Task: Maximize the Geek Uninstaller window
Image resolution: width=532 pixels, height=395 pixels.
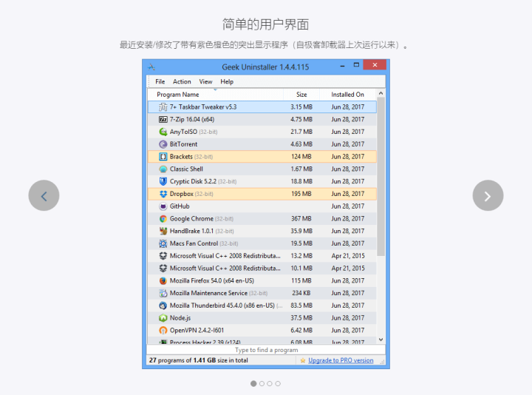Action: coord(356,64)
